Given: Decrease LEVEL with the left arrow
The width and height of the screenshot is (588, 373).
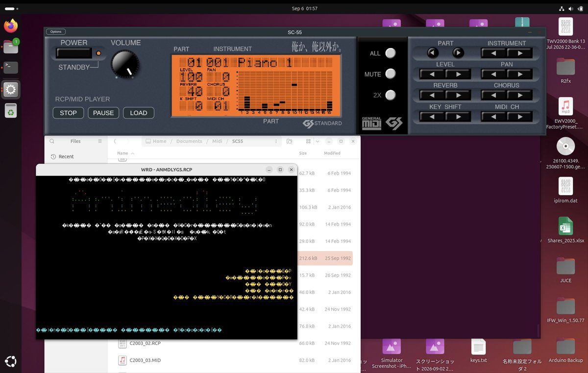Looking at the screenshot, I should coord(432,74).
